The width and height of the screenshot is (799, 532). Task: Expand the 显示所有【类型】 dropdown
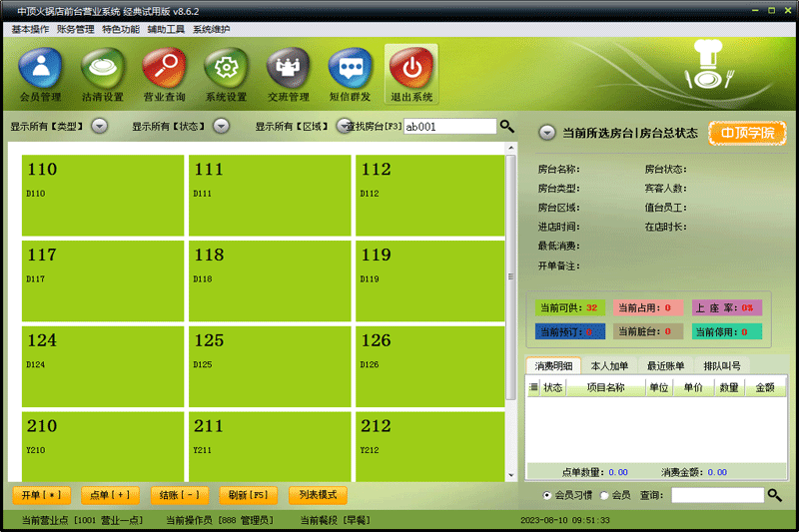tap(99, 126)
